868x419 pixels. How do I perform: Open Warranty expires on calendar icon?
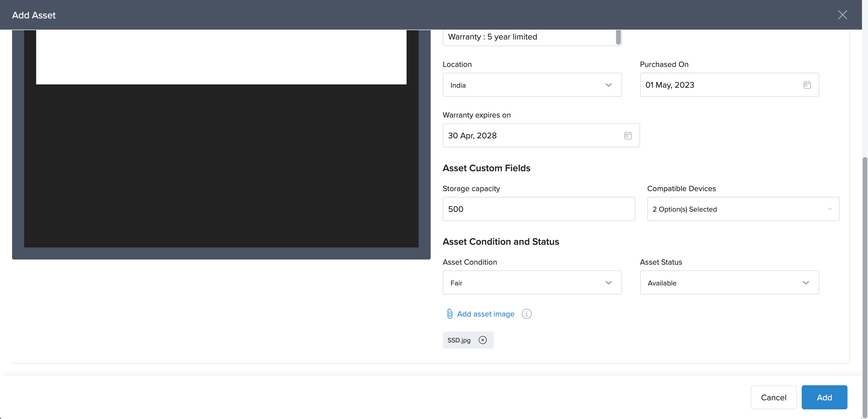tap(627, 136)
